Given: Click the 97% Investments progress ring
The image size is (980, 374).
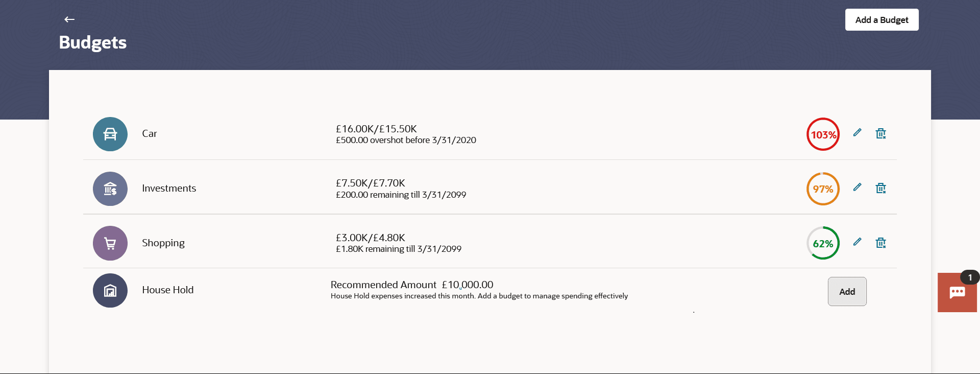Looking at the screenshot, I should tap(823, 189).
